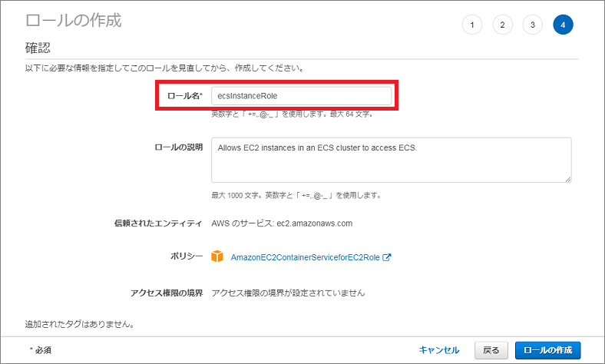Click the ロールの説明 text area

(x=392, y=160)
